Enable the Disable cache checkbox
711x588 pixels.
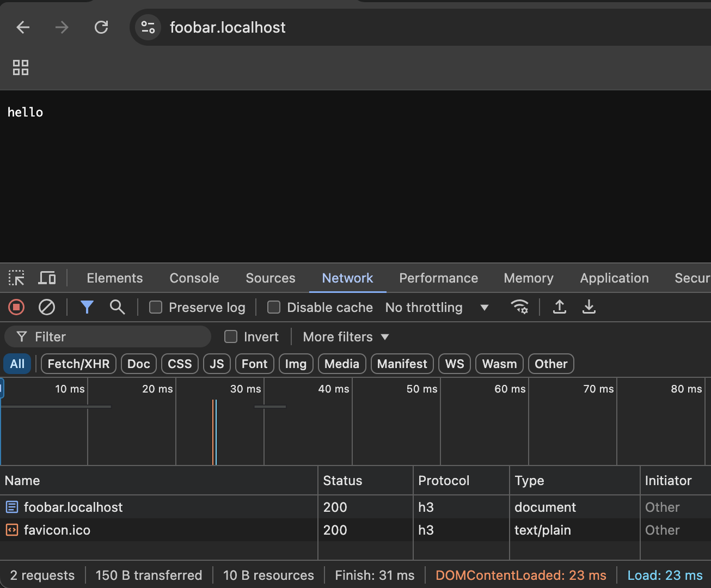pos(274,308)
